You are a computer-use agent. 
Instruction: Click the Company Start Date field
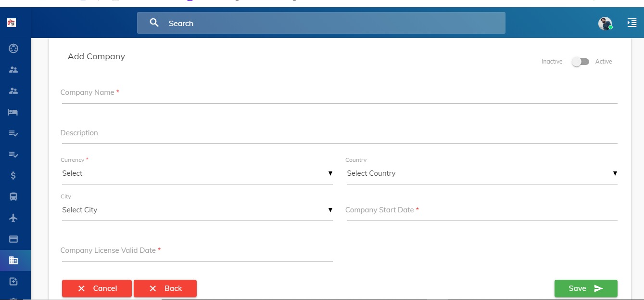pos(481,210)
